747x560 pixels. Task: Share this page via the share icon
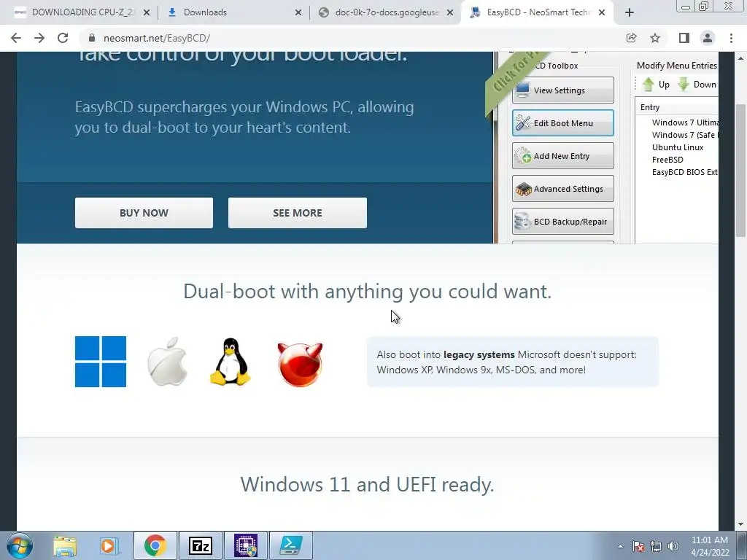(631, 38)
